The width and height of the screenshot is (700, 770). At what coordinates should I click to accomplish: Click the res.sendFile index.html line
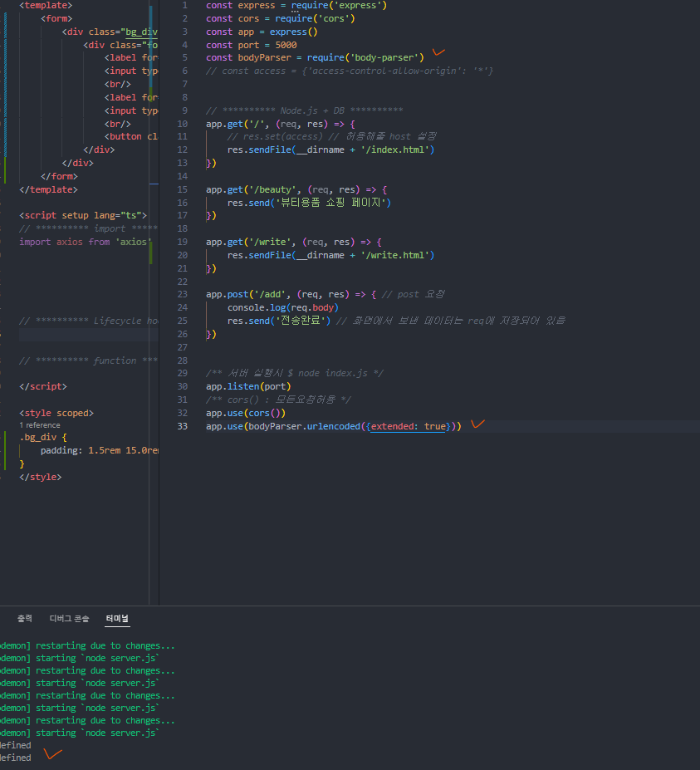click(x=330, y=150)
